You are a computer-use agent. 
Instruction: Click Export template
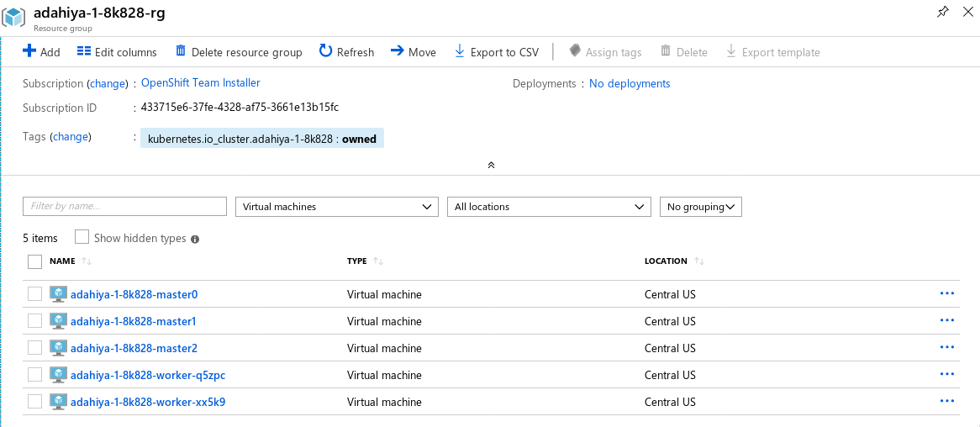click(772, 52)
